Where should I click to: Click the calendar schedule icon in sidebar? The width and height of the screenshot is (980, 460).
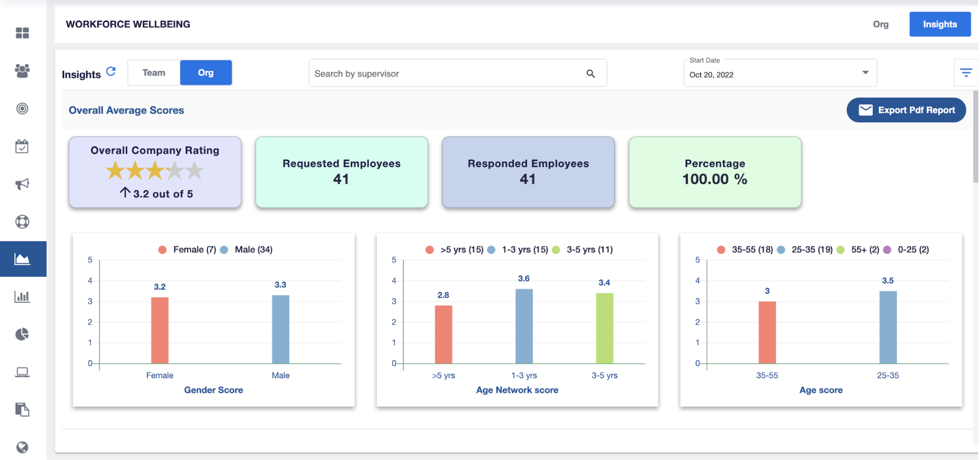point(22,146)
